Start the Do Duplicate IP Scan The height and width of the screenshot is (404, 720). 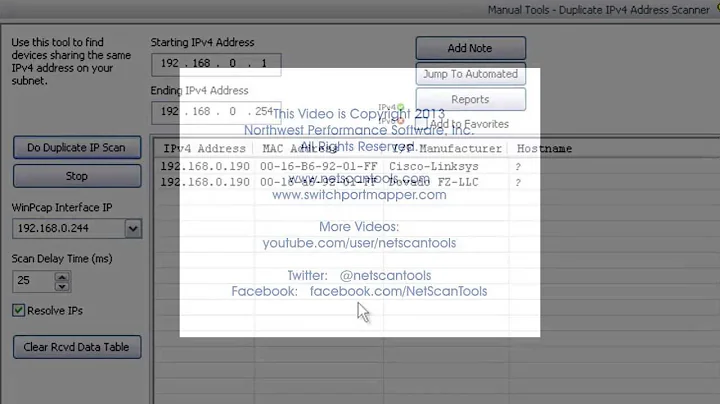tap(77, 147)
